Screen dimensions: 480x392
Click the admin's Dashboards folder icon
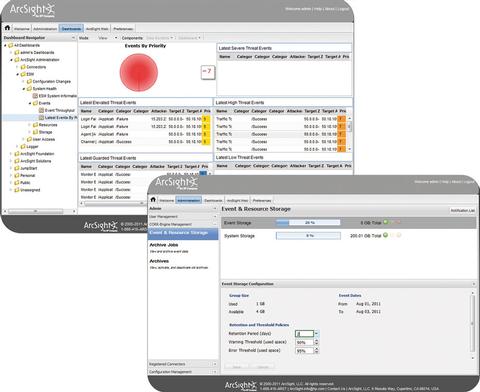[17, 52]
